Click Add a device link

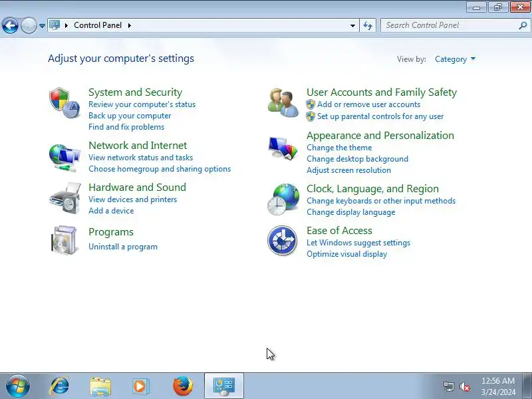111,211
